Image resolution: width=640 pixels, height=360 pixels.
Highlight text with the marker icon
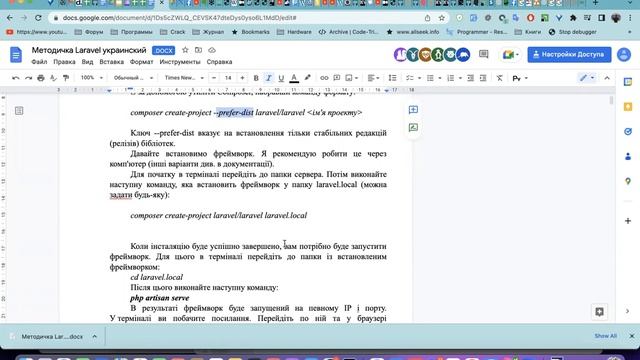click(307, 78)
